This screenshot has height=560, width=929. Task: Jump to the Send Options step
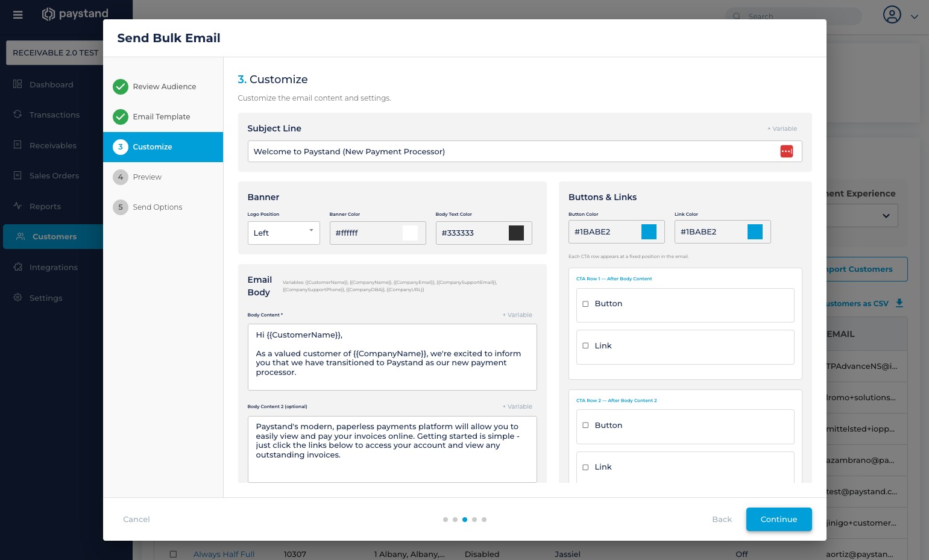[163, 207]
